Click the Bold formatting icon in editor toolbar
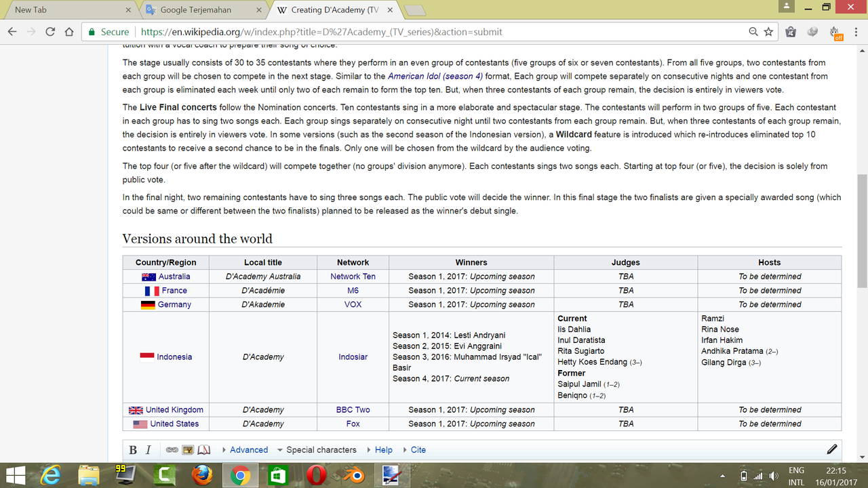This screenshot has width=868, height=488. pos(133,450)
